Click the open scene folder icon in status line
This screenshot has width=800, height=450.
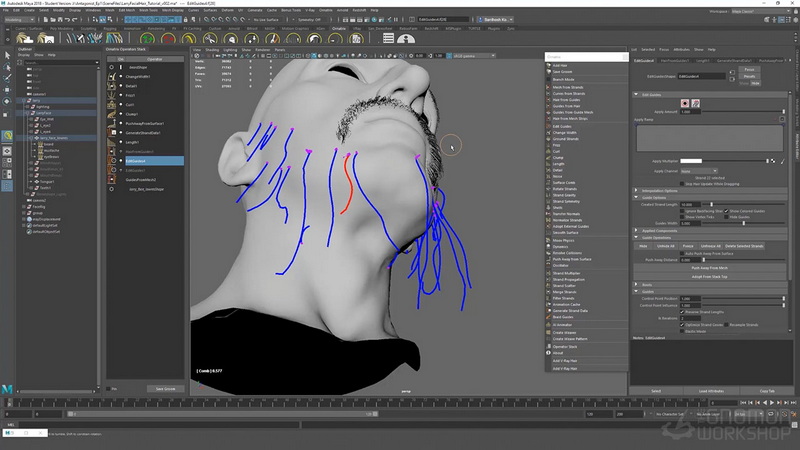(x=53, y=19)
